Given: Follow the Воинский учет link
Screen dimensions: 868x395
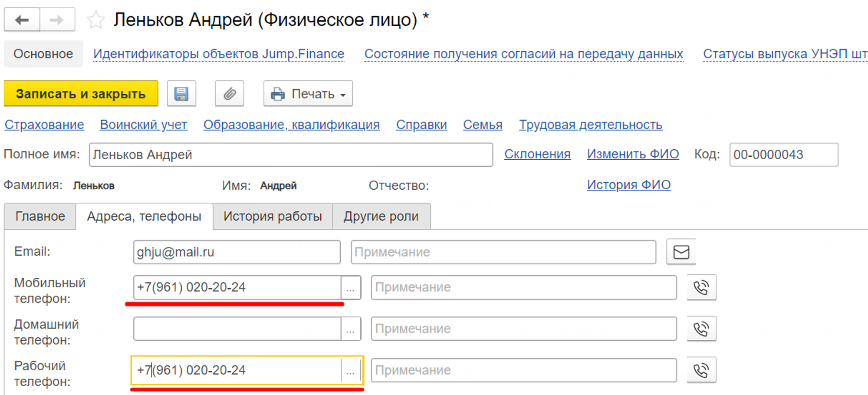Looking at the screenshot, I should pyautogui.click(x=143, y=125).
